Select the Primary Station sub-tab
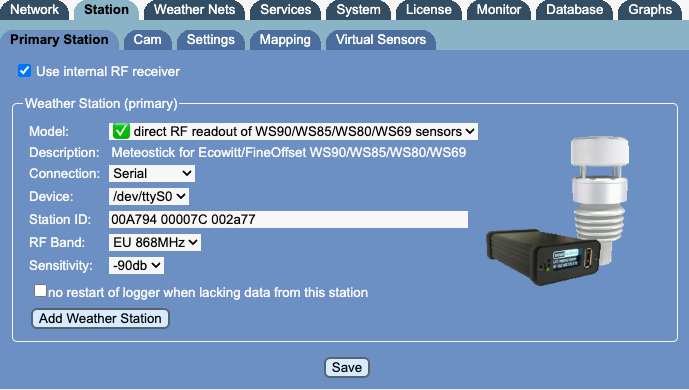The image size is (689, 390). point(59,40)
